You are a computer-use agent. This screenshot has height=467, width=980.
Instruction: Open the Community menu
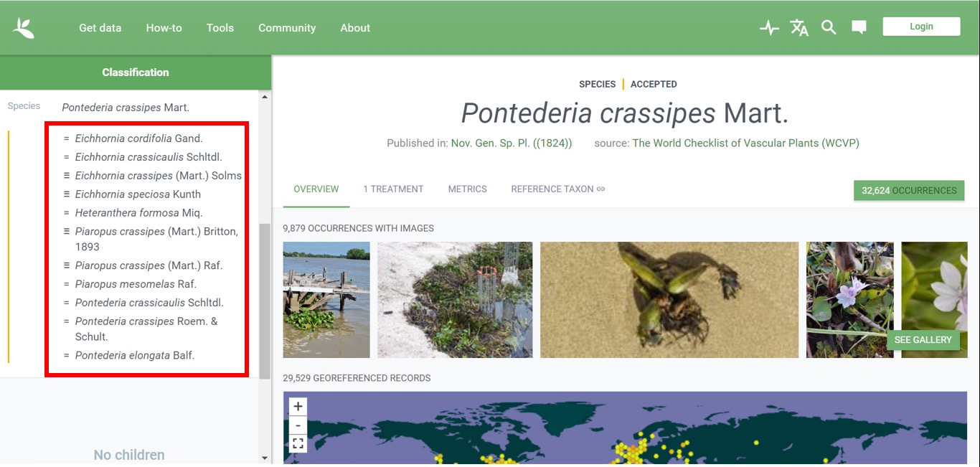287,28
